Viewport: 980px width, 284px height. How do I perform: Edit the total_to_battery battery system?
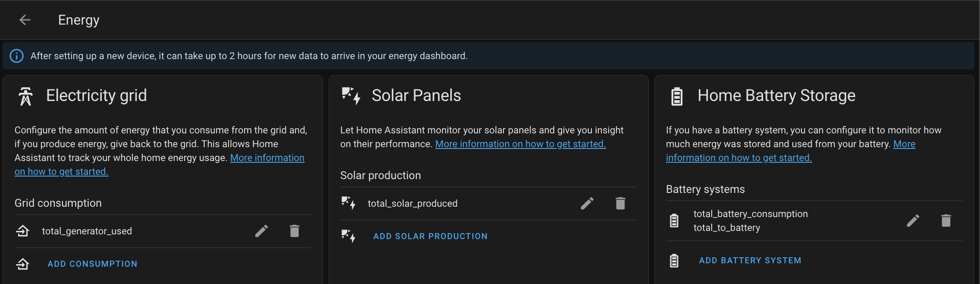tap(914, 221)
